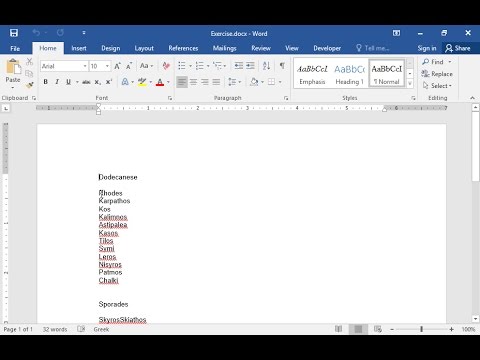This screenshot has height=360, width=480.
Task: Cut selection with the scissors icon
Action: tap(30, 62)
